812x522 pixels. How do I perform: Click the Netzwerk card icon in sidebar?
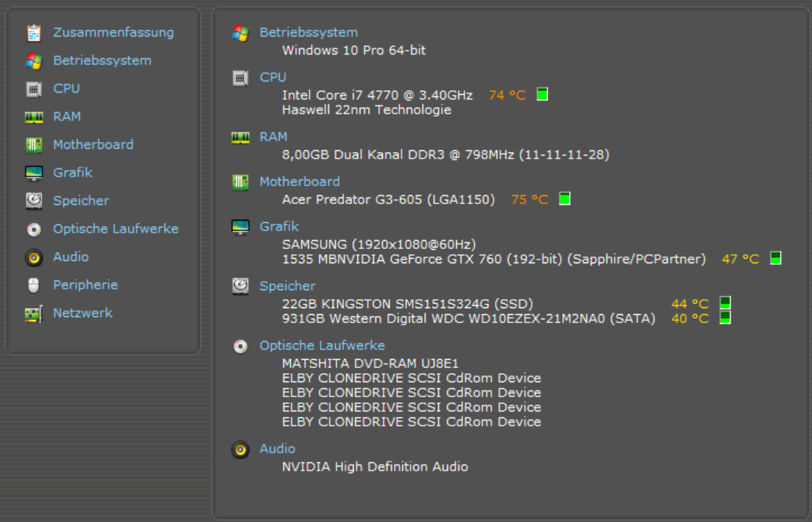click(34, 313)
